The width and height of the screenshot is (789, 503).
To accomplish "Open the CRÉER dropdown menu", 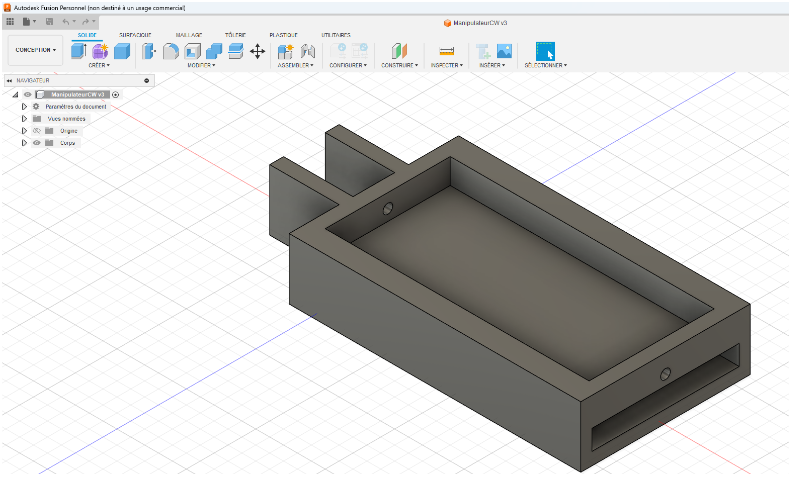I will (x=99, y=65).
